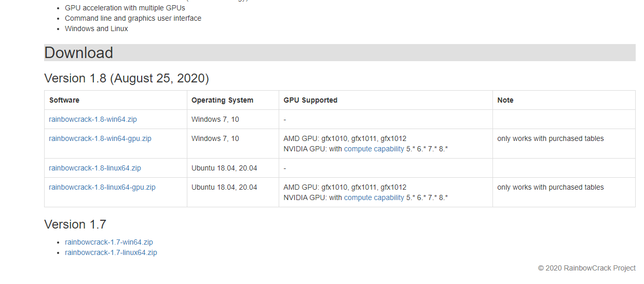Click AMD GPU gfx1010 text in linux64-gpu row

point(345,187)
